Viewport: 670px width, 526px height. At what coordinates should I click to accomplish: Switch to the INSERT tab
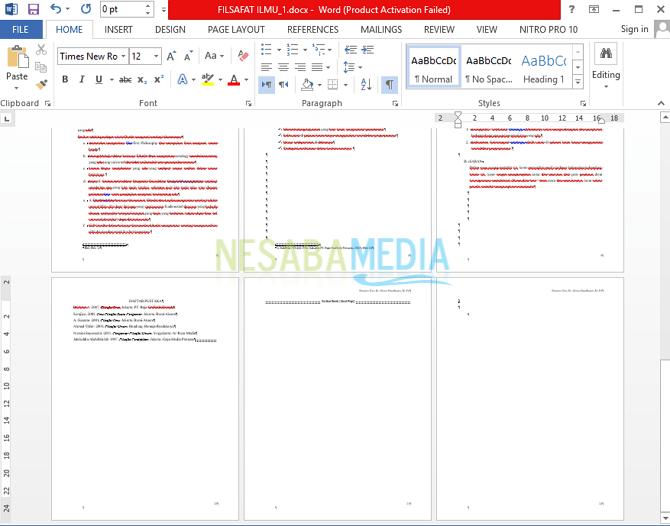118,29
